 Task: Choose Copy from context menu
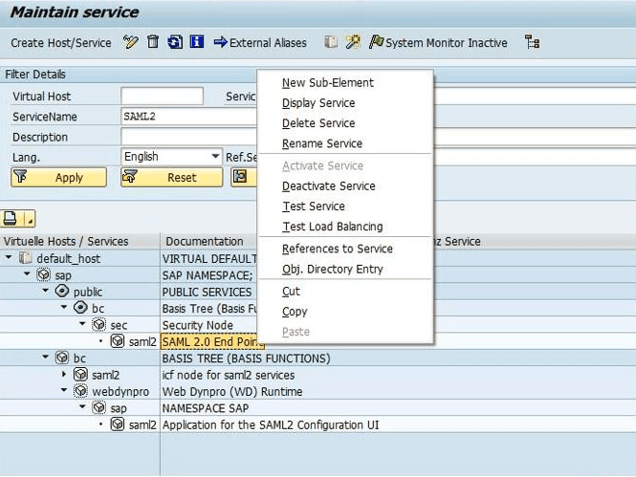point(294,312)
